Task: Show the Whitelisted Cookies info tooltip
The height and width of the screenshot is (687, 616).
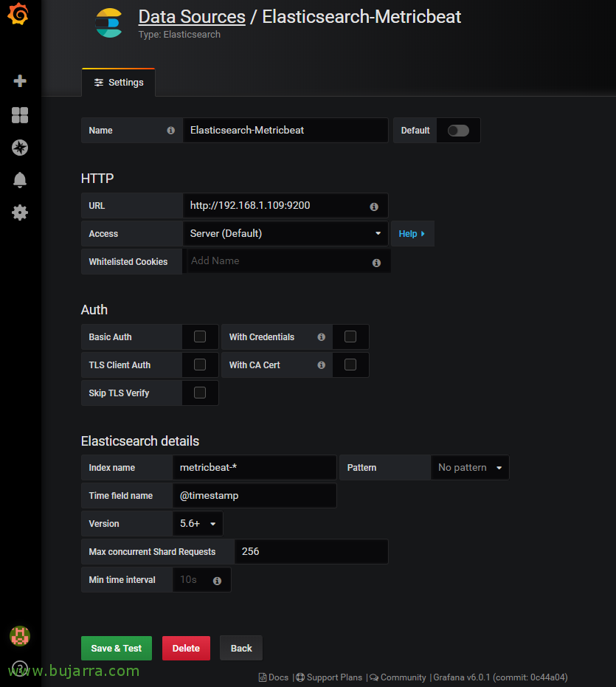Action: [376, 263]
